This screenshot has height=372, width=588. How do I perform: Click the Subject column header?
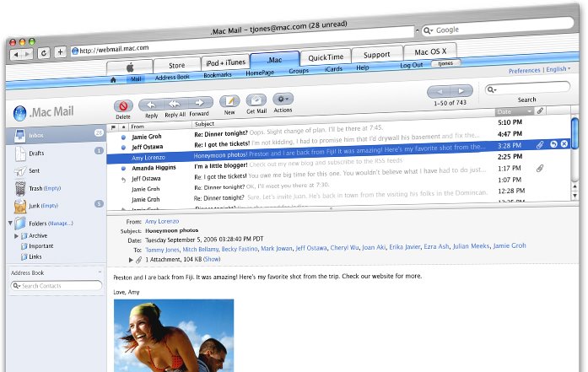[x=204, y=124]
